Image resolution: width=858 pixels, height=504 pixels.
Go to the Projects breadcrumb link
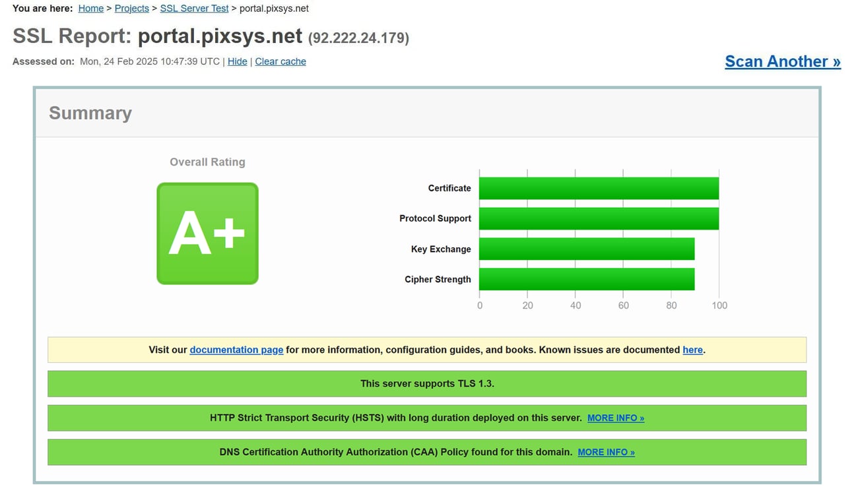[x=132, y=9]
